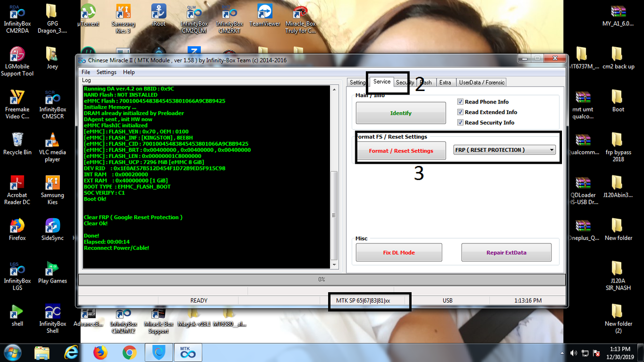
Task: Open the Settings menu
Action: [106, 72]
